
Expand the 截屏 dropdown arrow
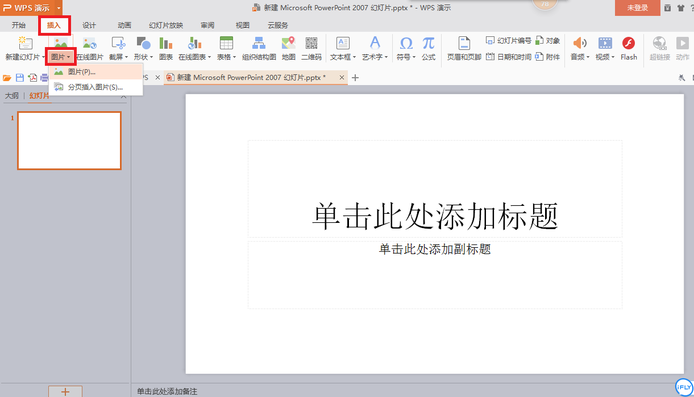(x=126, y=57)
